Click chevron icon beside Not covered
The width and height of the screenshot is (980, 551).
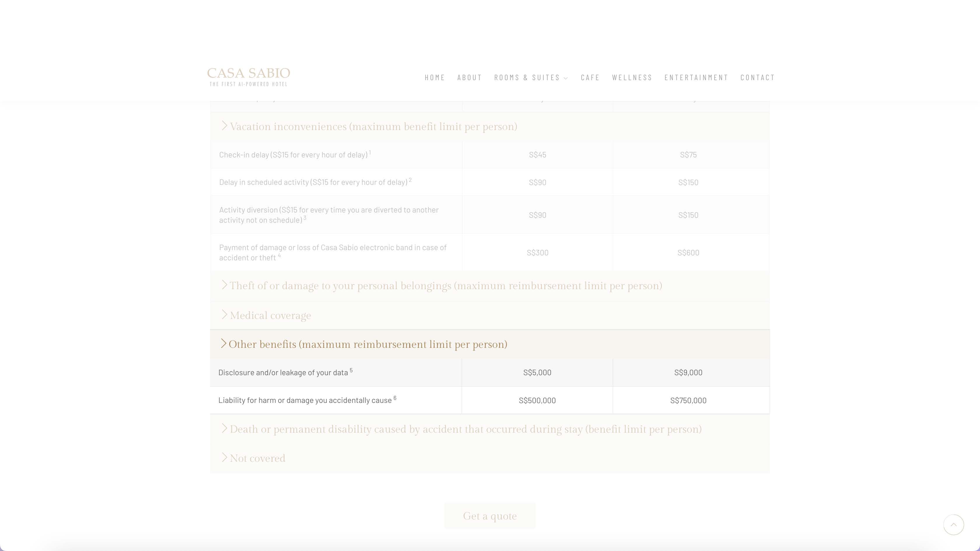(x=224, y=457)
